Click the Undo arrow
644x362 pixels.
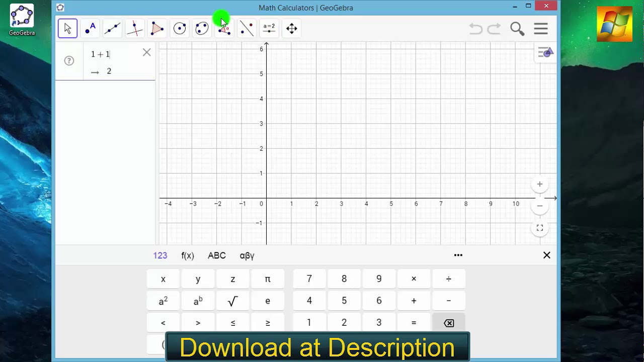click(475, 29)
